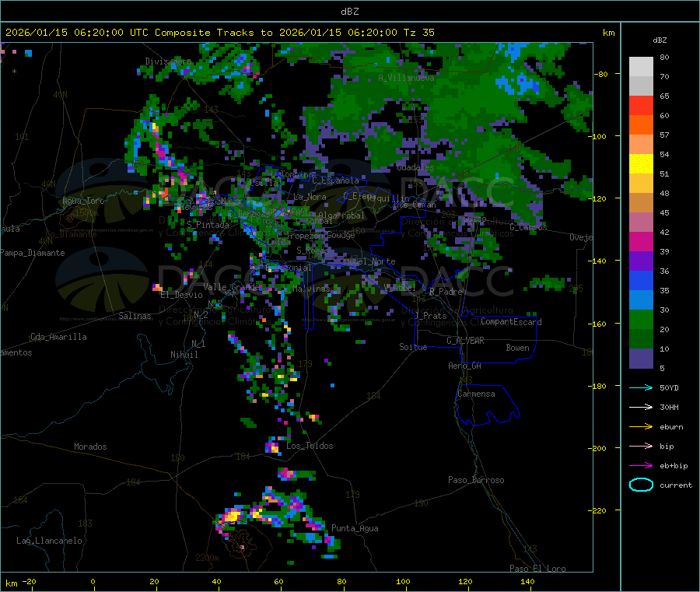Click the 'La_Nora' map label
Viewport: 700px width, 592px height.
coord(310,197)
